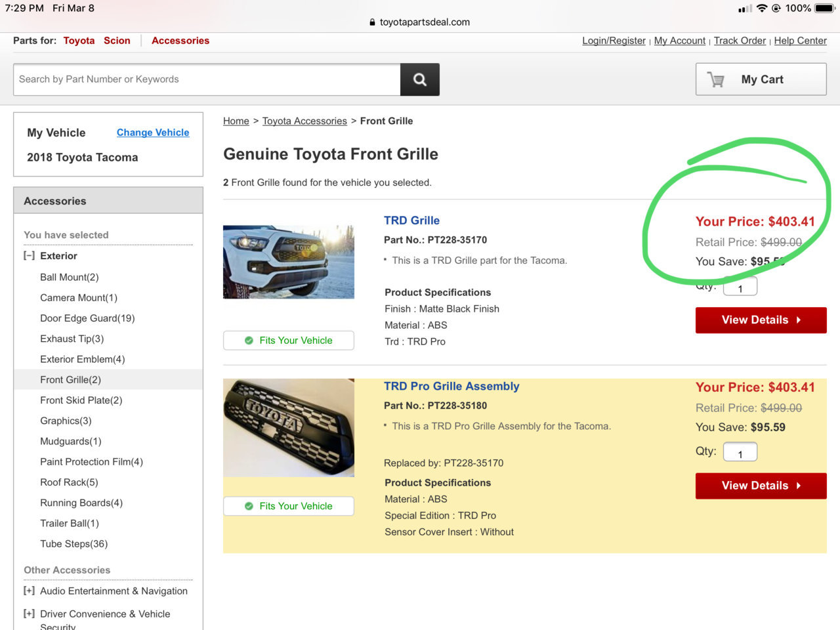Select Exterior Emblem(4) category
The height and width of the screenshot is (630, 840).
(83, 359)
